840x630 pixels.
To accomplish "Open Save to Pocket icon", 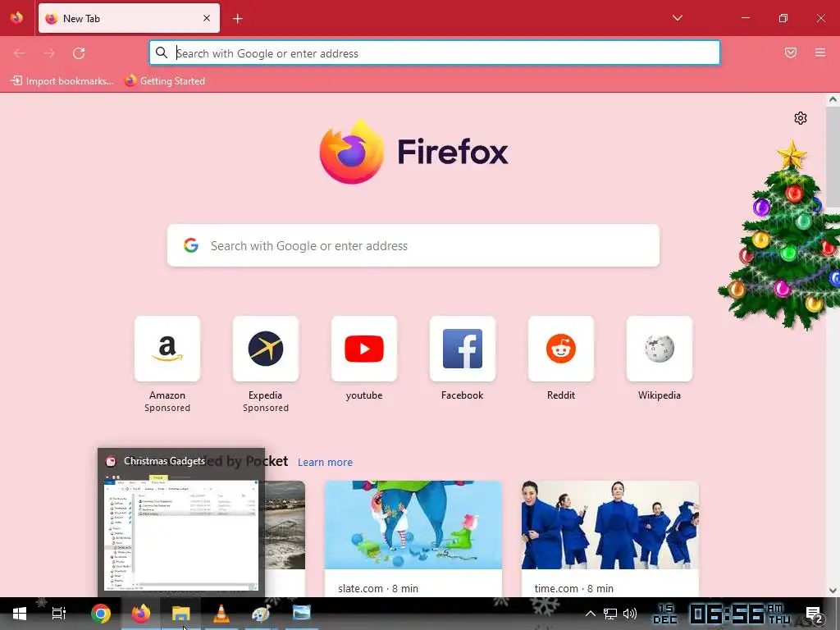I will [790, 52].
